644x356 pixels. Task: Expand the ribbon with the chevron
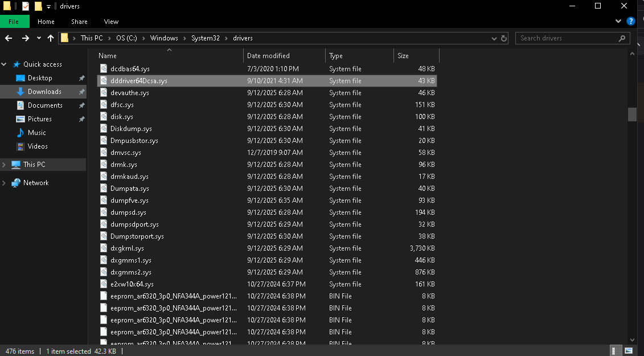tap(618, 22)
